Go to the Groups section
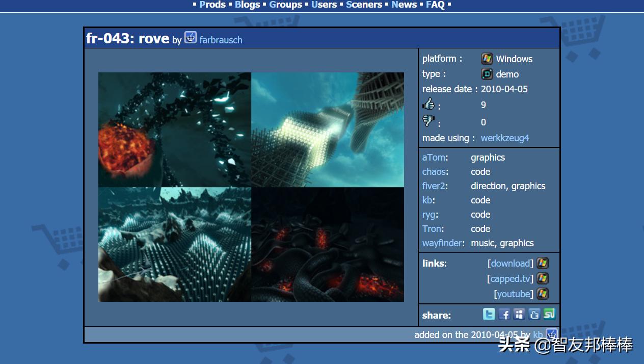This screenshot has height=364, width=644. point(285,5)
